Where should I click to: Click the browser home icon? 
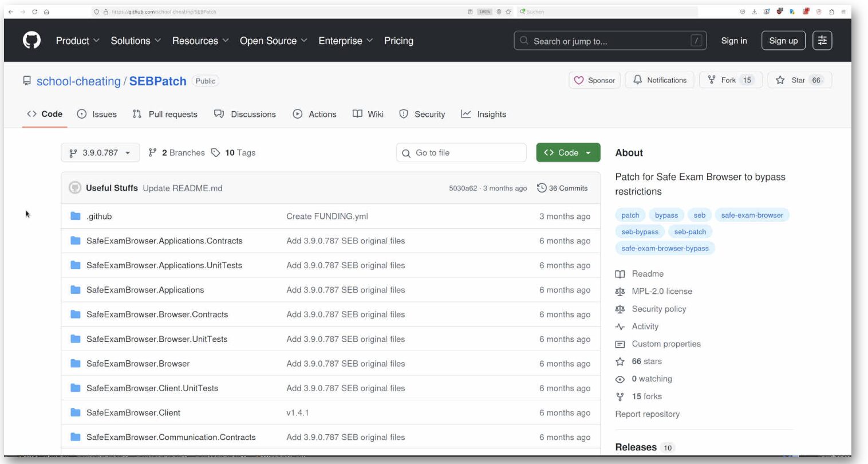pos(46,11)
